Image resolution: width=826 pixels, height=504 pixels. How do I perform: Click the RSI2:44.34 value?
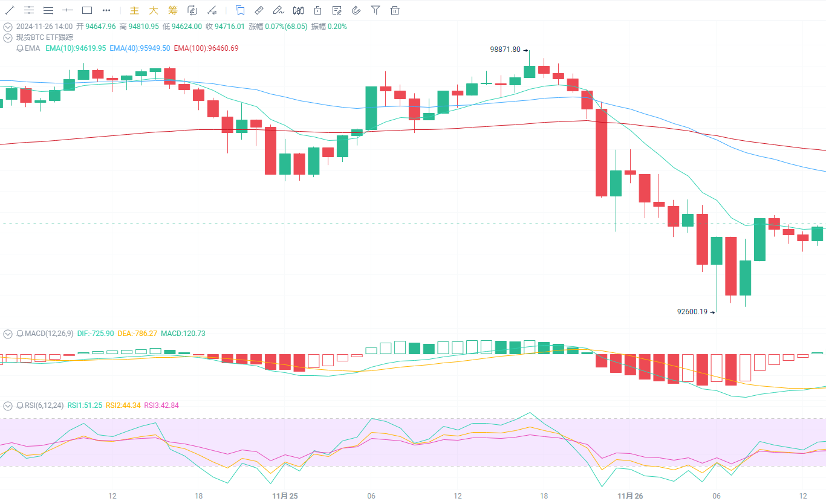[x=123, y=405]
